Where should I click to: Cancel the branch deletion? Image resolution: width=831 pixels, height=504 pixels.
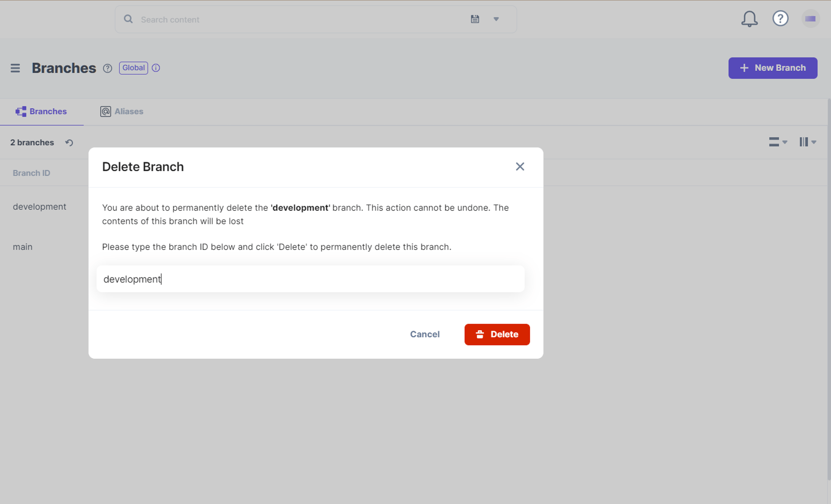click(425, 334)
